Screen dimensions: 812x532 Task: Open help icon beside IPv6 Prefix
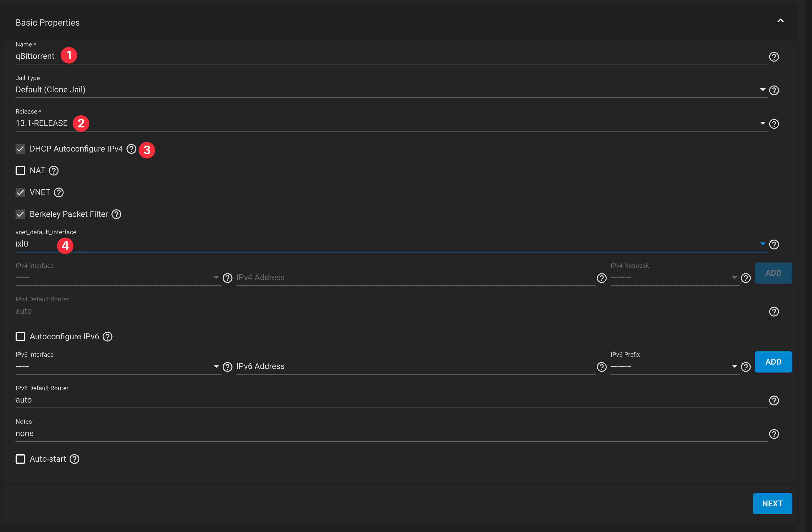[746, 367]
